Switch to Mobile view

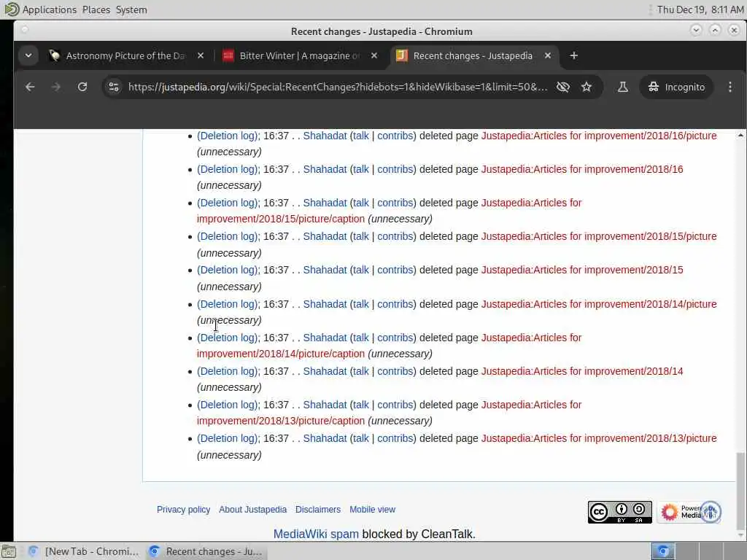[x=373, y=510]
